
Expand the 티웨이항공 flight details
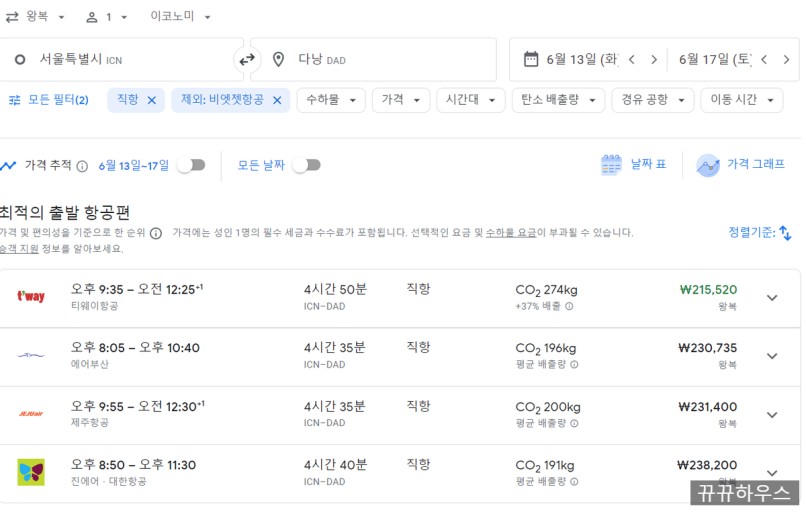pos(772,298)
